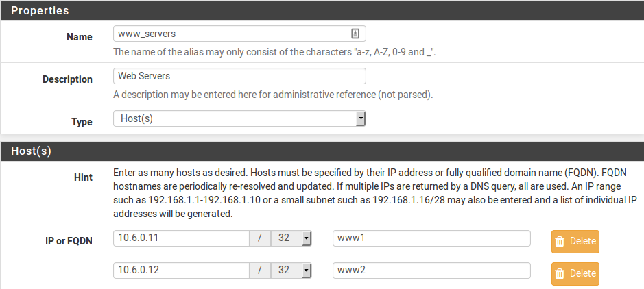Image resolution: width=644 pixels, height=289 pixels.
Task: Expand the subnet mask dropdown for 10.6.0.12
Action: 292,270
